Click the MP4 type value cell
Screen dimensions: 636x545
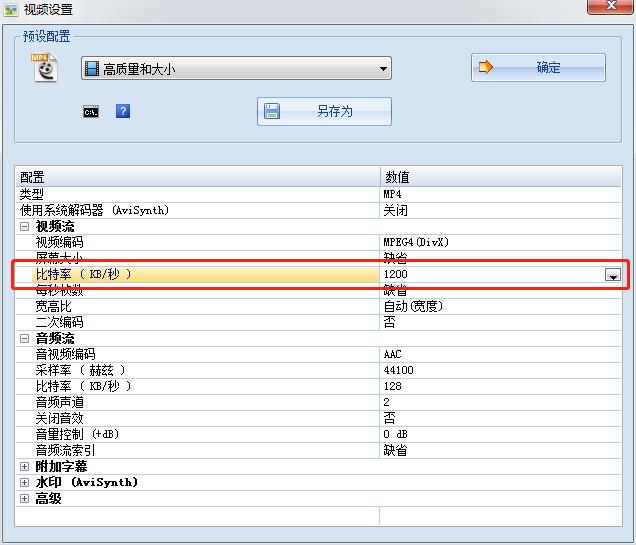501,194
